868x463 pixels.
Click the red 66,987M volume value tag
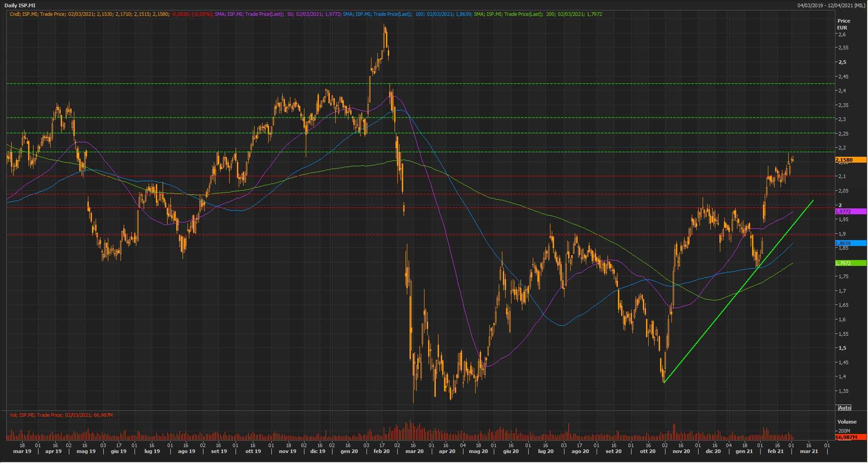pyautogui.click(x=850, y=437)
